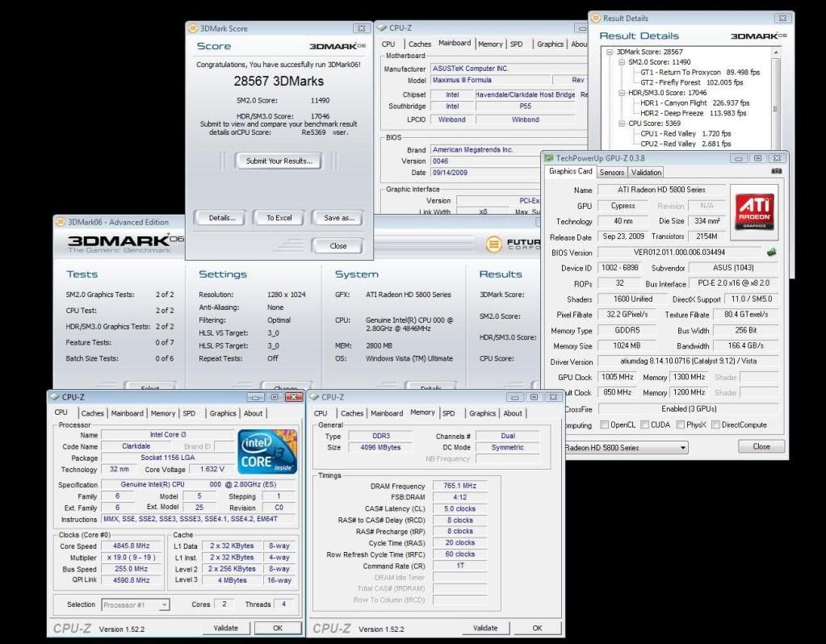Screen dimensions: 826x644
Task: Select 'GT1 - Return To Proxycon' result row
Action: [x=700, y=72]
